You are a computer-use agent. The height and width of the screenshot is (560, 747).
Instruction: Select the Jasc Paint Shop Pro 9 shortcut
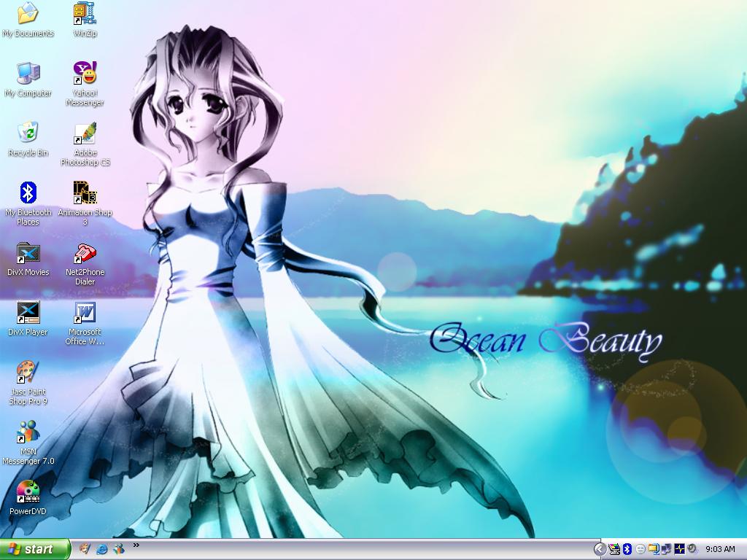pyautogui.click(x=28, y=384)
